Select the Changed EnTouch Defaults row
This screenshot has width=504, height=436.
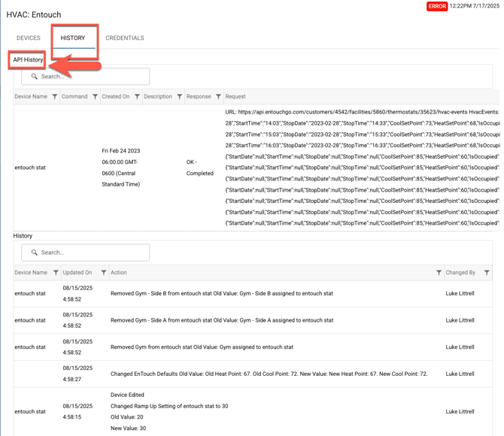269,374
